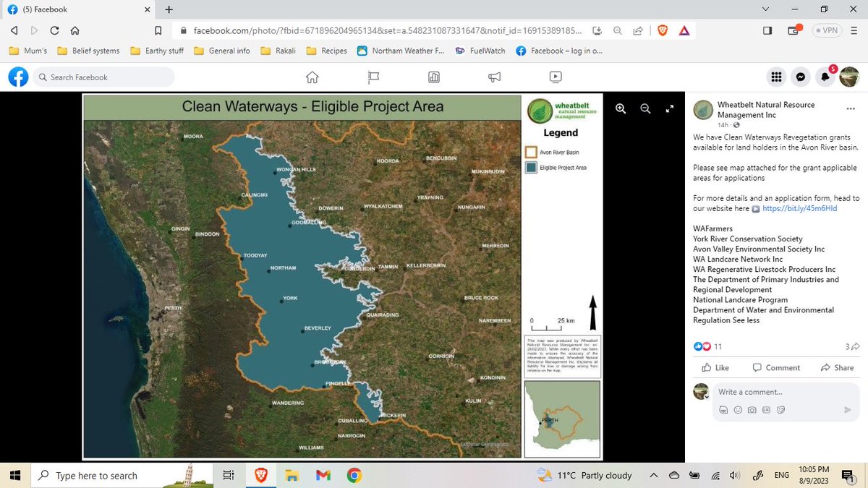Open the Recipes bookmark folder
The height and width of the screenshot is (488, 868).
point(327,51)
